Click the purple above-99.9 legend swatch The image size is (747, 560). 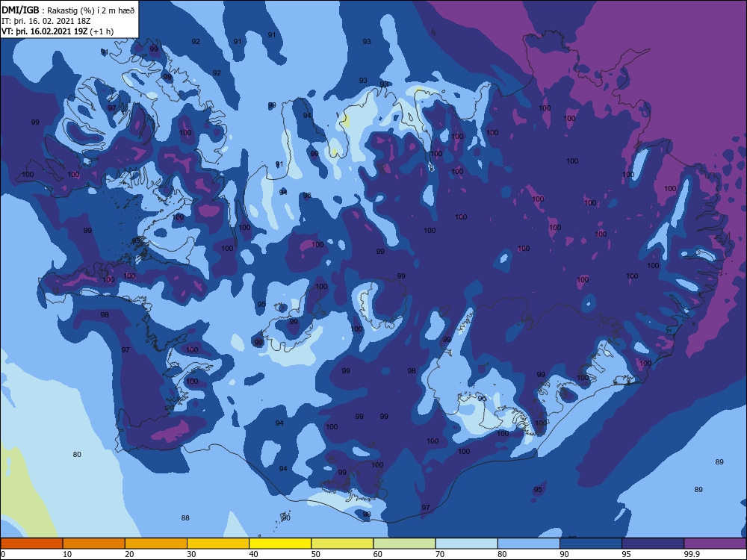coord(715,544)
